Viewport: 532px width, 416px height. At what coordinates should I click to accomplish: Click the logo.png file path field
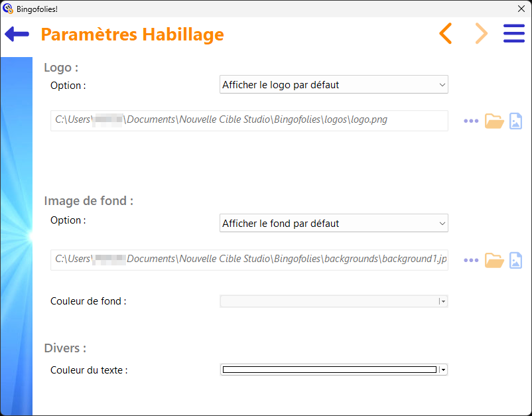pyautogui.click(x=249, y=121)
